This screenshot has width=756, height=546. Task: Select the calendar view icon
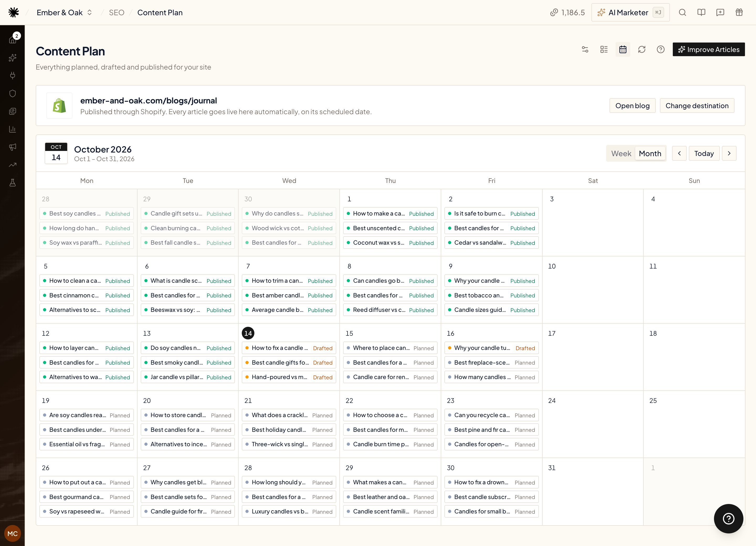(623, 49)
